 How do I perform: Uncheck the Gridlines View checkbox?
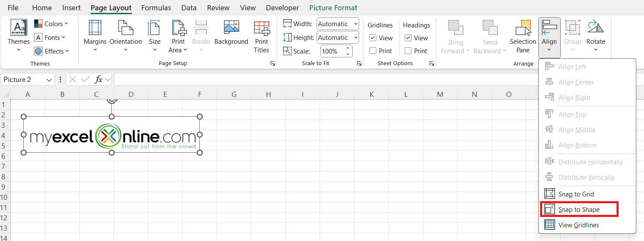click(373, 38)
